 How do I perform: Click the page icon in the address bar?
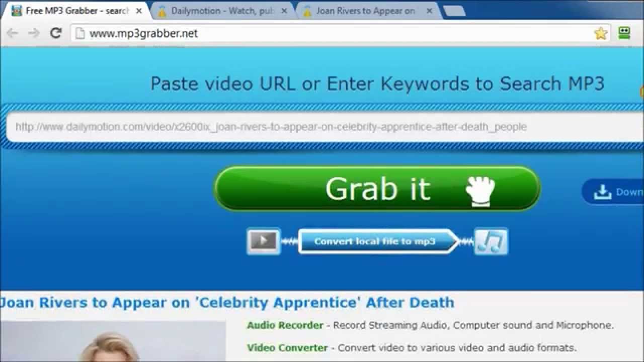[x=80, y=33]
